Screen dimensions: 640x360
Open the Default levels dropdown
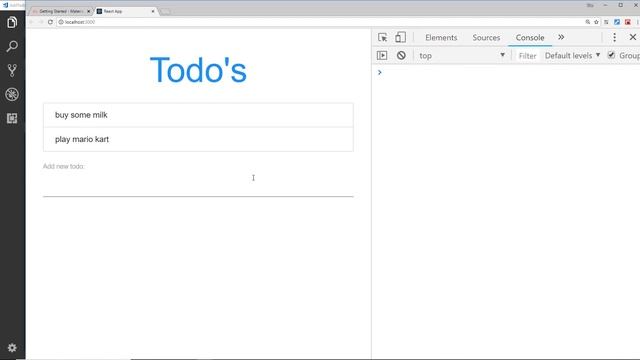click(x=572, y=56)
